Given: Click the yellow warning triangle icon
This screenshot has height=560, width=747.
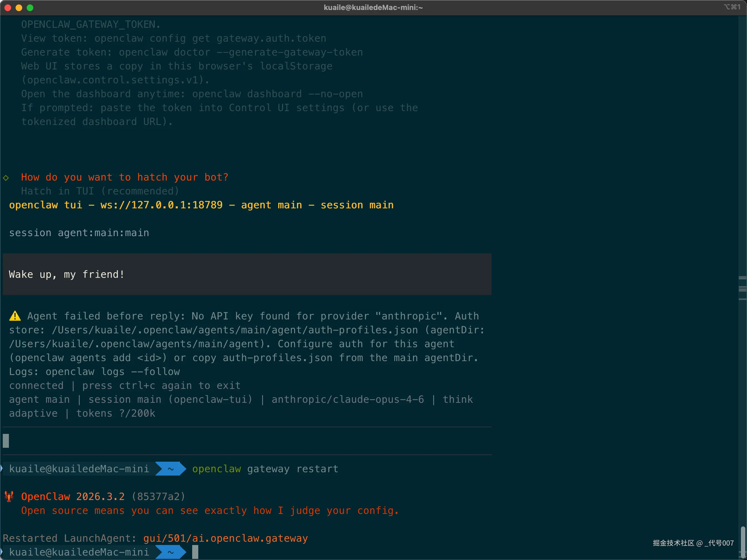Looking at the screenshot, I should (15, 316).
